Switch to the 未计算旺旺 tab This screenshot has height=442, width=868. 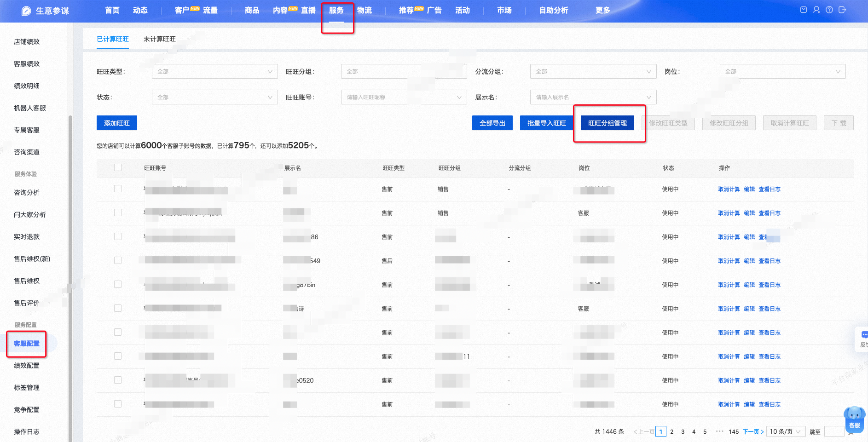click(160, 39)
